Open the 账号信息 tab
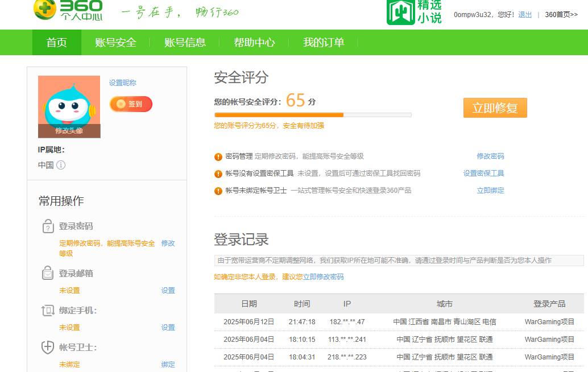 [x=184, y=42]
